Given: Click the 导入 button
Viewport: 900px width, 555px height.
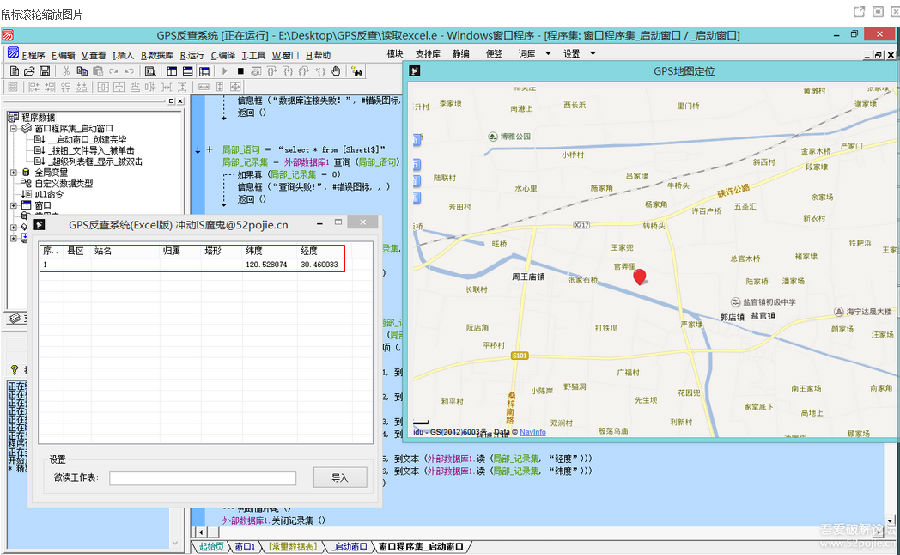Looking at the screenshot, I should pyautogui.click(x=340, y=478).
